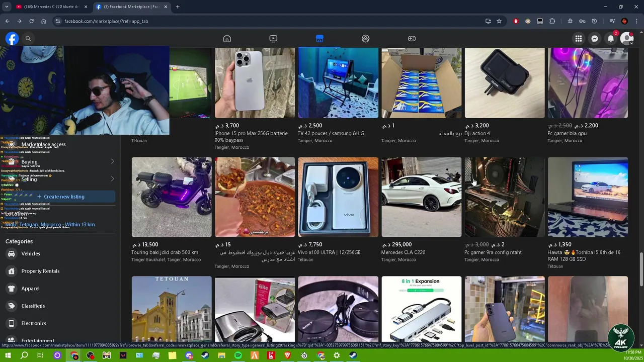Open Messenger chats icon
This screenshot has height=362, width=644.
595,39
